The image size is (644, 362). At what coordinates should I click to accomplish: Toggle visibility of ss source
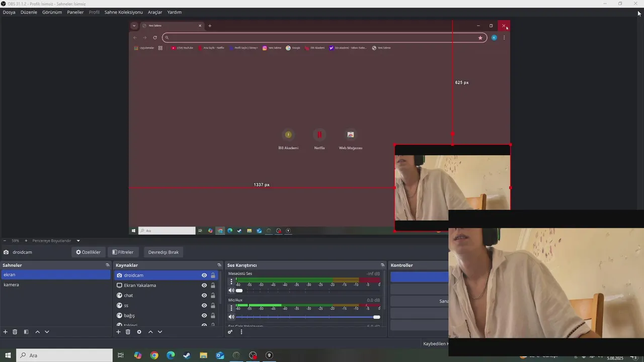pos(204,305)
